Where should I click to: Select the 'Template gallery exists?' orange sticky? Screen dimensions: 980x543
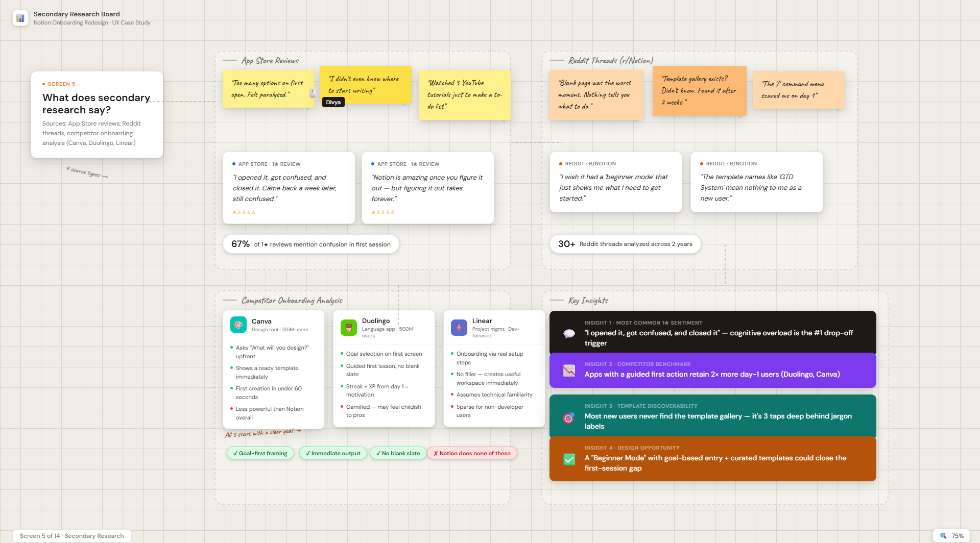pos(700,91)
